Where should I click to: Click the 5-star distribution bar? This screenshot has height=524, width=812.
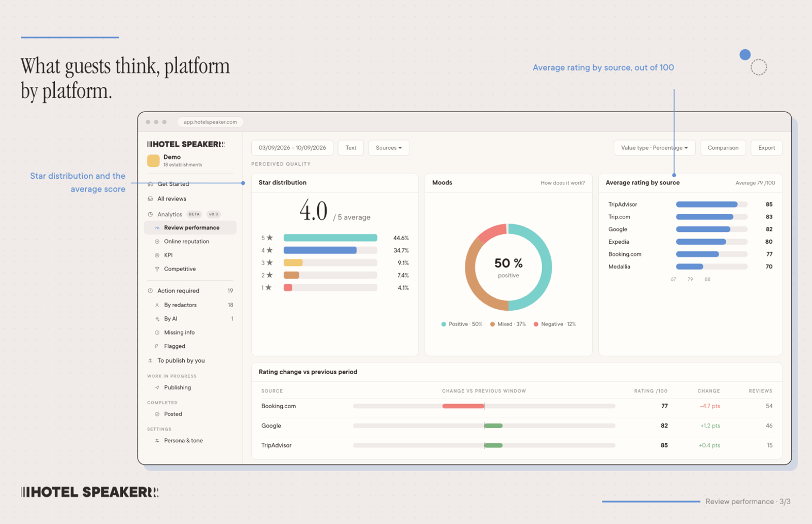pyautogui.click(x=330, y=238)
